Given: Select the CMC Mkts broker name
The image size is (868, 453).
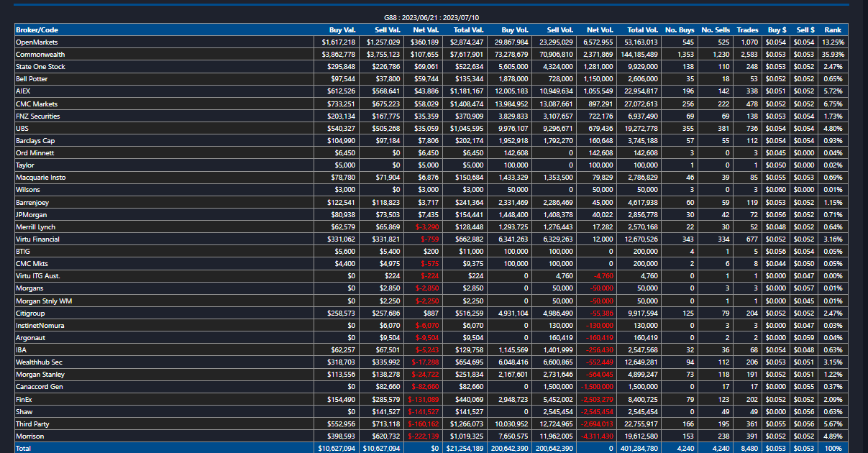Looking at the screenshot, I should click(x=32, y=264).
